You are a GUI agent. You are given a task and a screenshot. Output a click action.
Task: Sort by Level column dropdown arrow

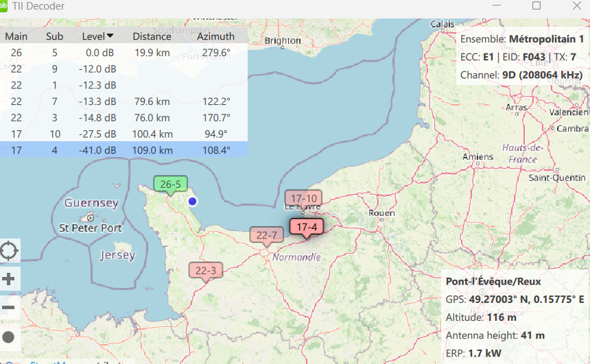(110, 36)
